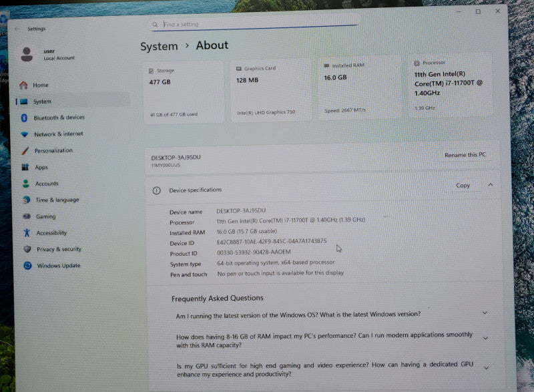Click Frequently Asked Questions heading
The image size is (534, 392).
[218, 299]
